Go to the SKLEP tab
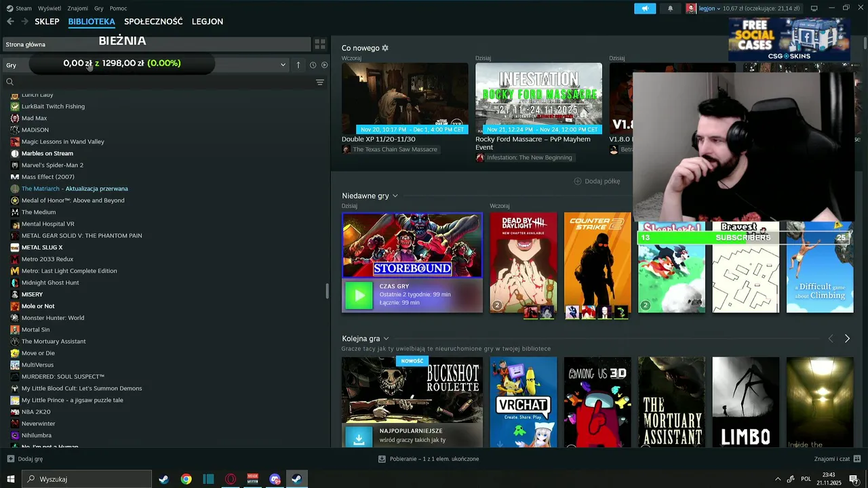This screenshot has height=488, width=868. [47, 22]
